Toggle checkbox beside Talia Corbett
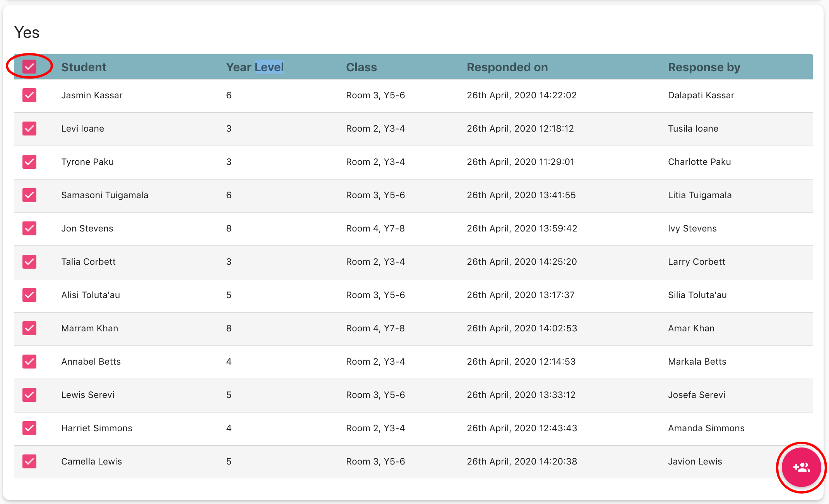This screenshot has width=829, height=504. [29, 262]
